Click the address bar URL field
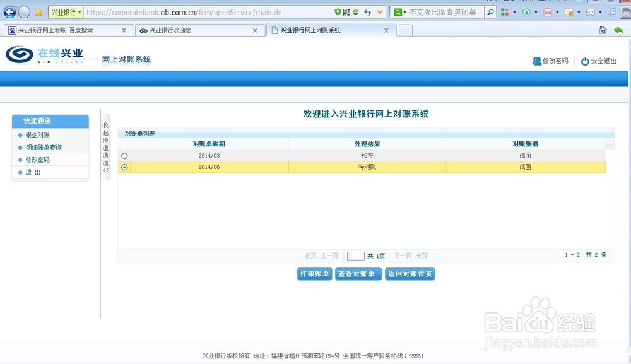 [x=209, y=13]
